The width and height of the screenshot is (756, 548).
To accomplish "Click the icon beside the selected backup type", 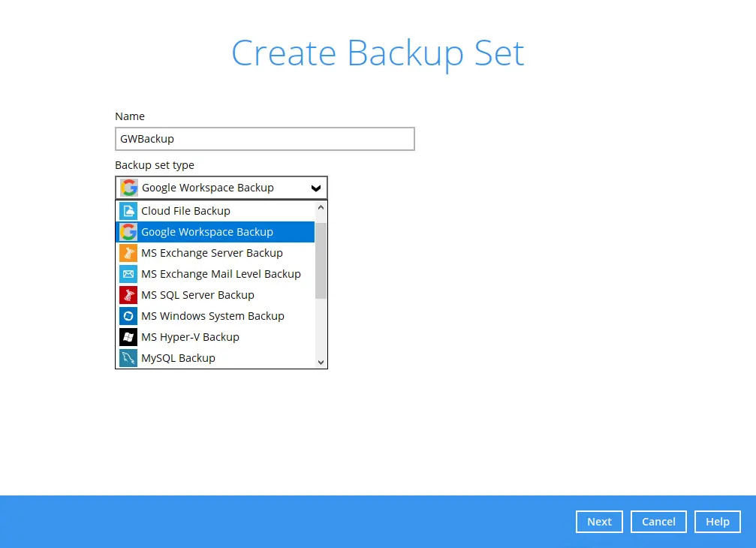I will point(128,187).
